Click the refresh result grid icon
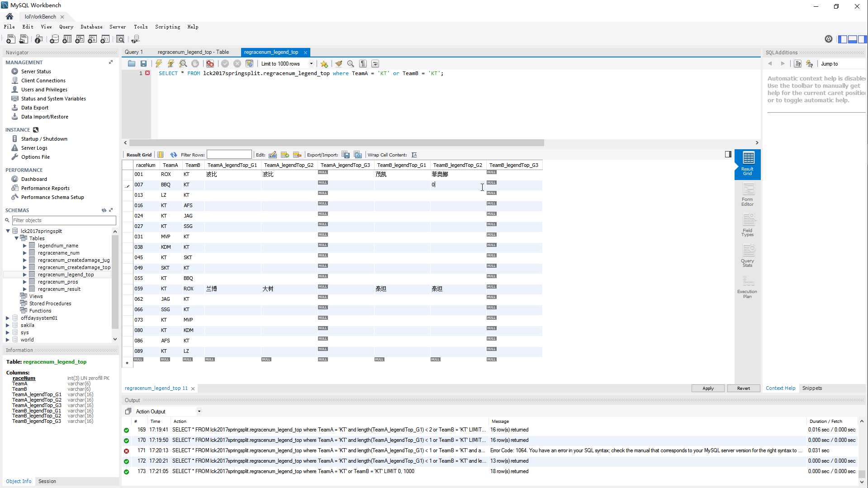This screenshot has height=488, width=868. pos(174,155)
